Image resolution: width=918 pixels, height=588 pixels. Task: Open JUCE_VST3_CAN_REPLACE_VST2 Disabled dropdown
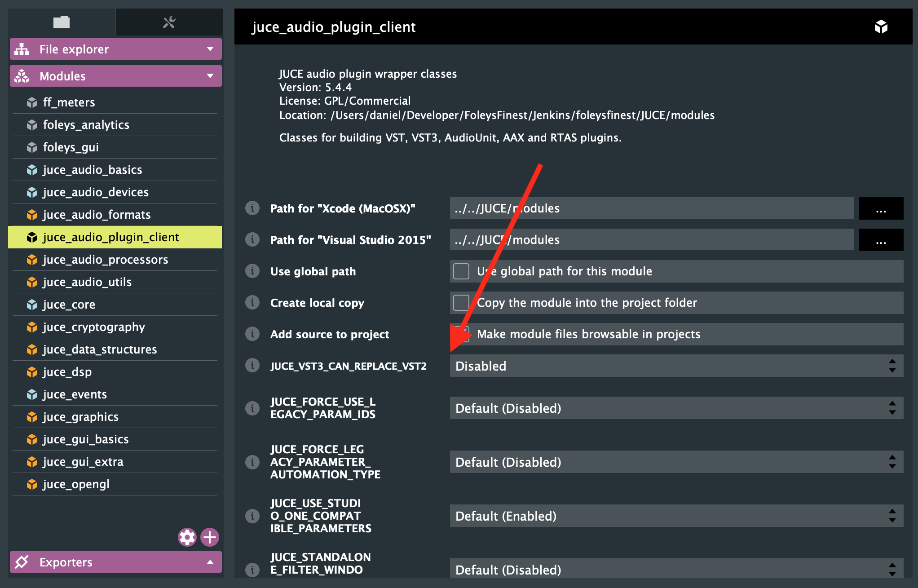(676, 366)
